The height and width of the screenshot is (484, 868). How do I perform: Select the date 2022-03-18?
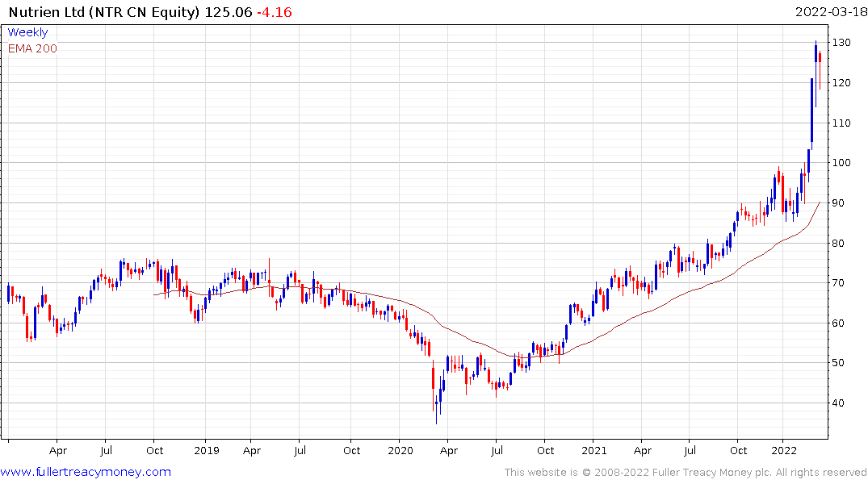pos(830,12)
